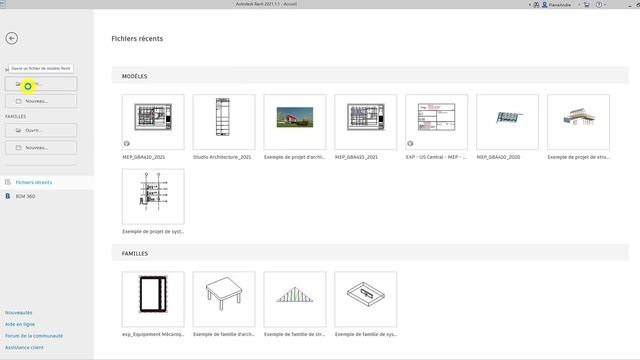Create a new model with Modèles Nouveau button

tap(41, 101)
